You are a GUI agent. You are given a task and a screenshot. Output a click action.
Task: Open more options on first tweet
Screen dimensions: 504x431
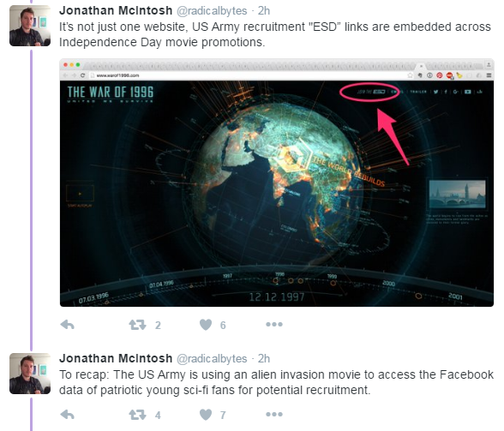pyautogui.click(x=274, y=324)
